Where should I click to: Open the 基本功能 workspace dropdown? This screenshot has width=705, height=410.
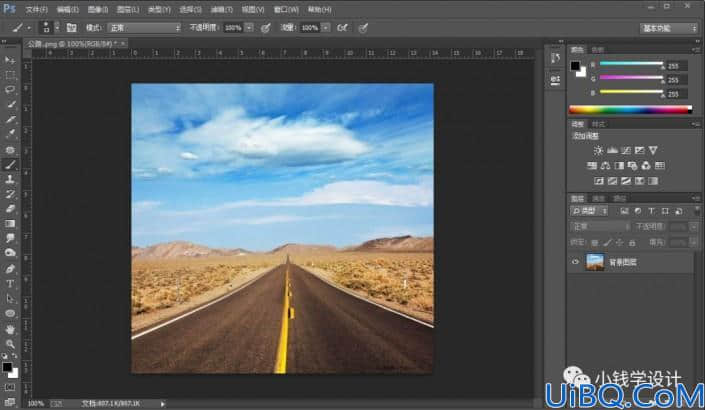tap(669, 28)
